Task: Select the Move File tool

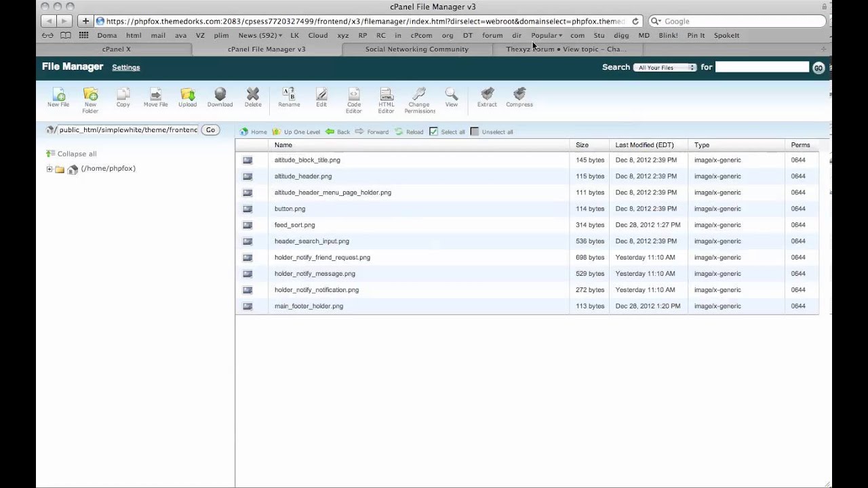Action: [155, 98]
